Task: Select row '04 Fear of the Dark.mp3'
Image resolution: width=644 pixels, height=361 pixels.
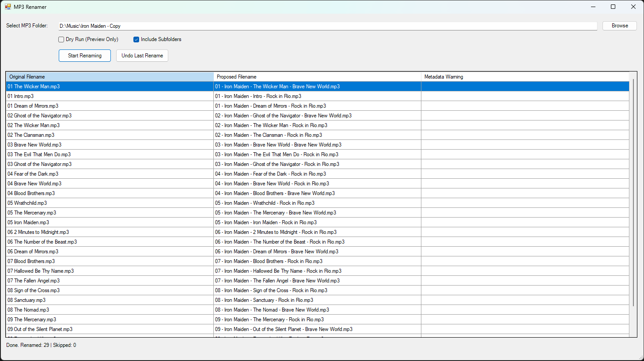Action: click(317, 174)
